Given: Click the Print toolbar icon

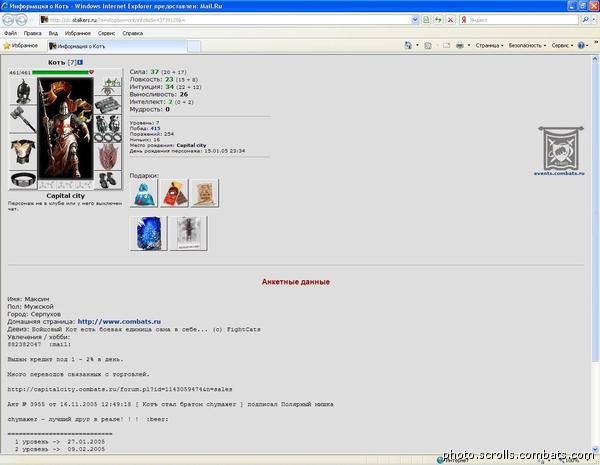Looking at the screenshot, I should click(x=460, y=46).
